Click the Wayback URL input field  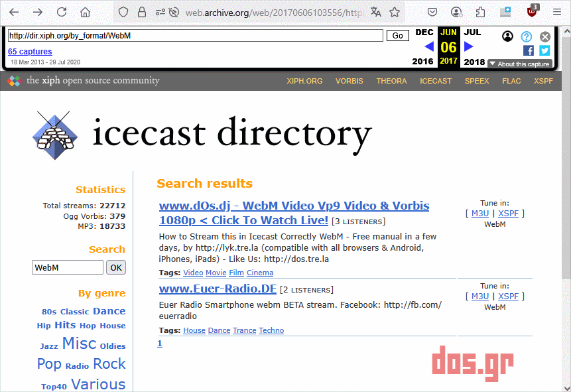(195, 36)
